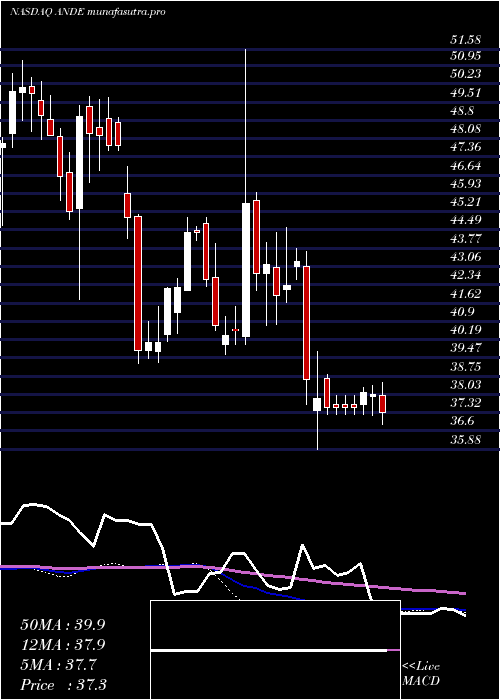
Task: Click the 50.95 price axis label
Action: (466, 56)
